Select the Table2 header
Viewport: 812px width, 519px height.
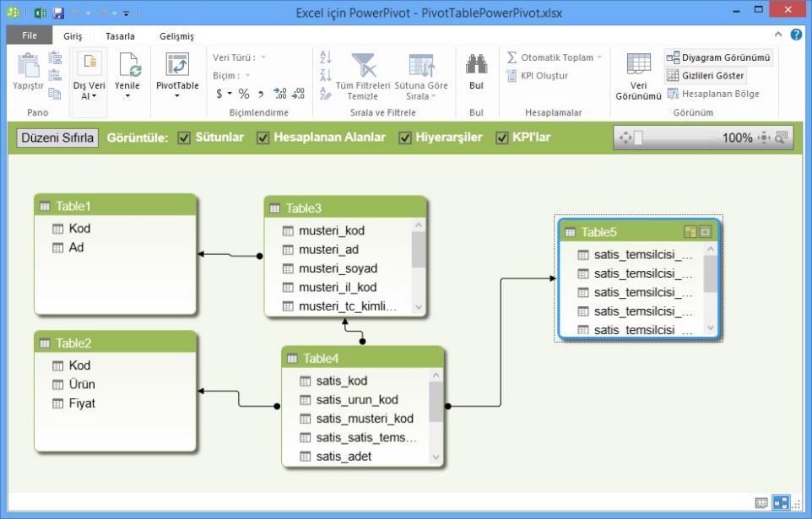click(x=116, y=343)
